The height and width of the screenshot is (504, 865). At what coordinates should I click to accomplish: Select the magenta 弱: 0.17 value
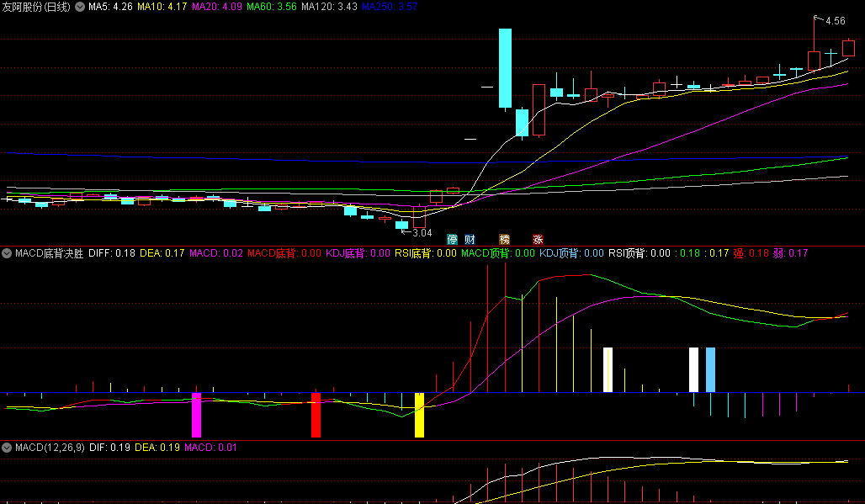point(790,253)
